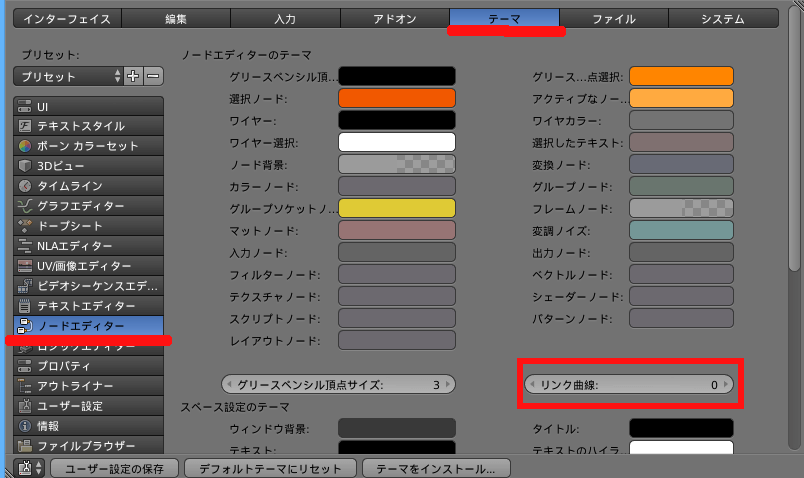Click the ノードエディター node icon
The width and height of the screenshot is (804, 478).
pos(24,326)
